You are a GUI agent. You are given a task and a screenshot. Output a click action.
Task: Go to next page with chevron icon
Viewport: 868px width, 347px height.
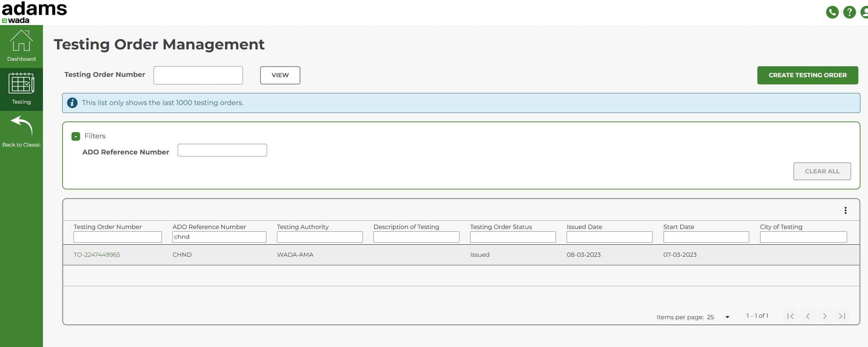pyautogui.click(x=825, y=316)
